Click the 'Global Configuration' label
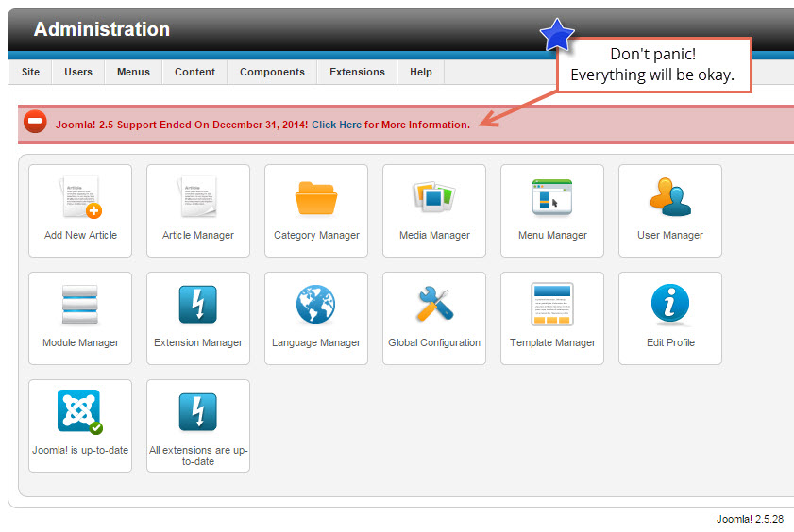 tap(434, 342)
